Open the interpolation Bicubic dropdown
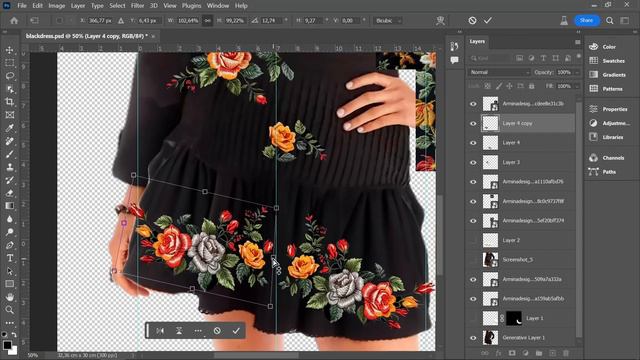This screenshot has width=640, height=360. 388,20
